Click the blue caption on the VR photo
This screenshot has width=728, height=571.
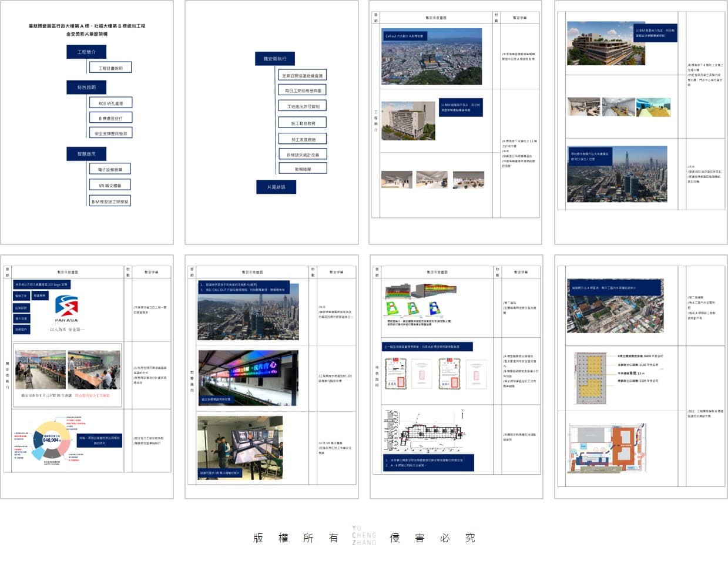point(220,472)
